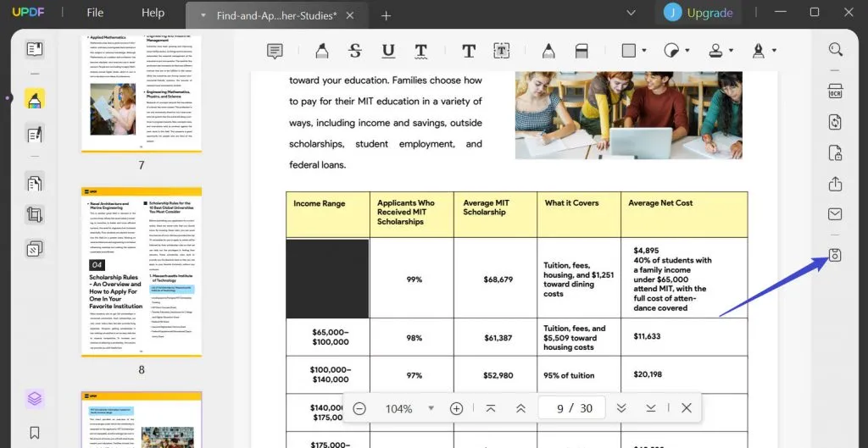This screenshot has height=448, width=868.
Task: Select the Strikethrough tool
Action: click(x=355, y=51)
